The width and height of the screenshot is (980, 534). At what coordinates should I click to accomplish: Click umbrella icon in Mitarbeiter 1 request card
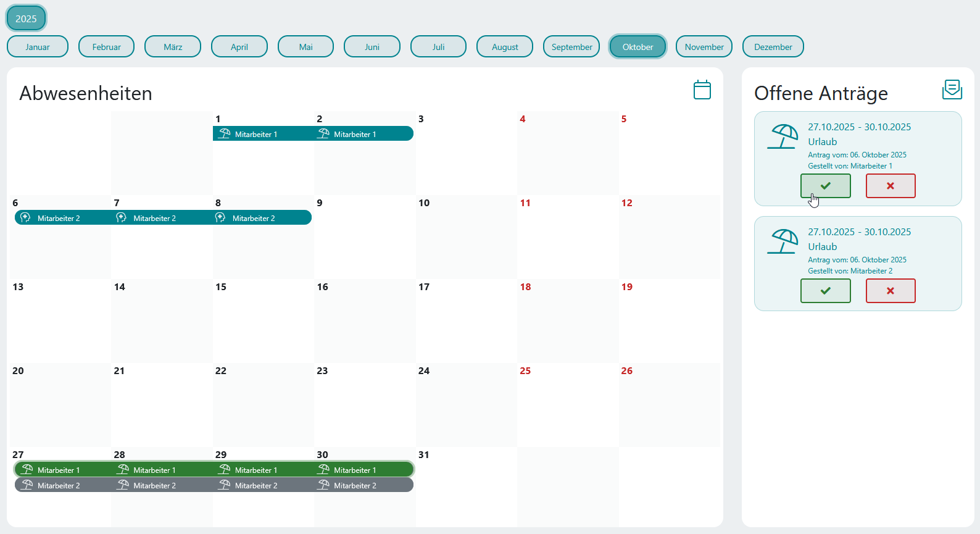(783, 136)
